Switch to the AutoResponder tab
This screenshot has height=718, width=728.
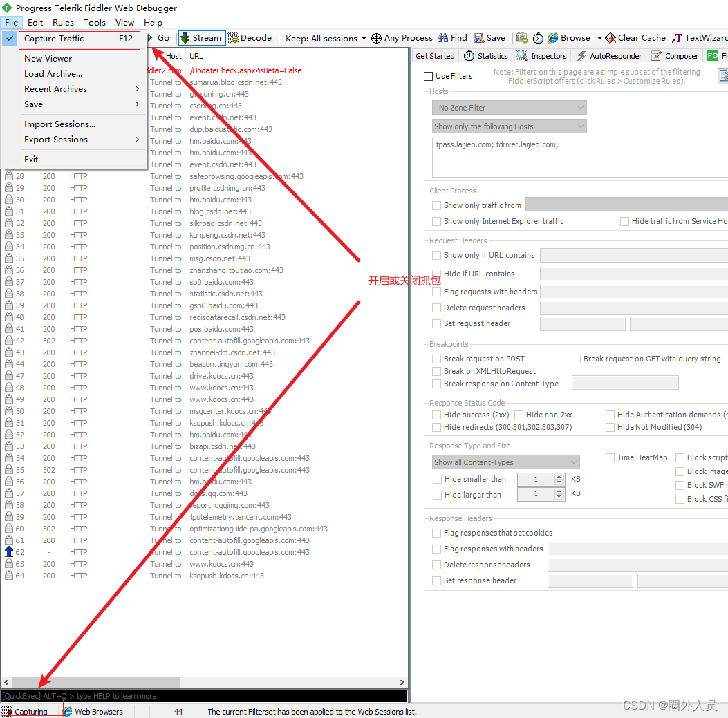pyautogui.click(x=608, y=56)
